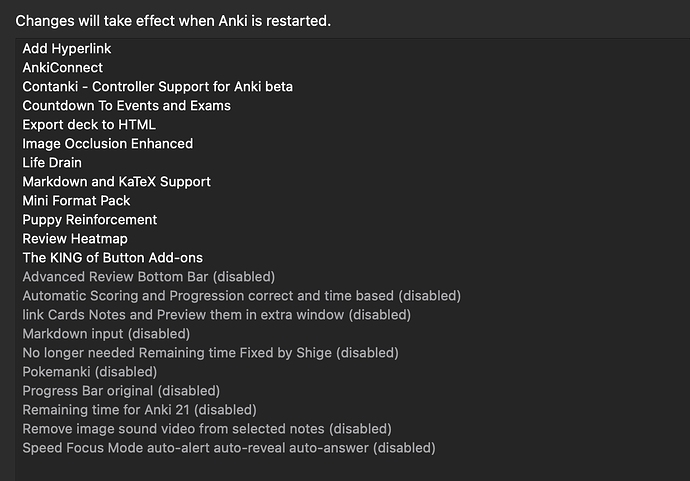
Task: Pick the Life Drain add-on
Action: coord(52,162)
